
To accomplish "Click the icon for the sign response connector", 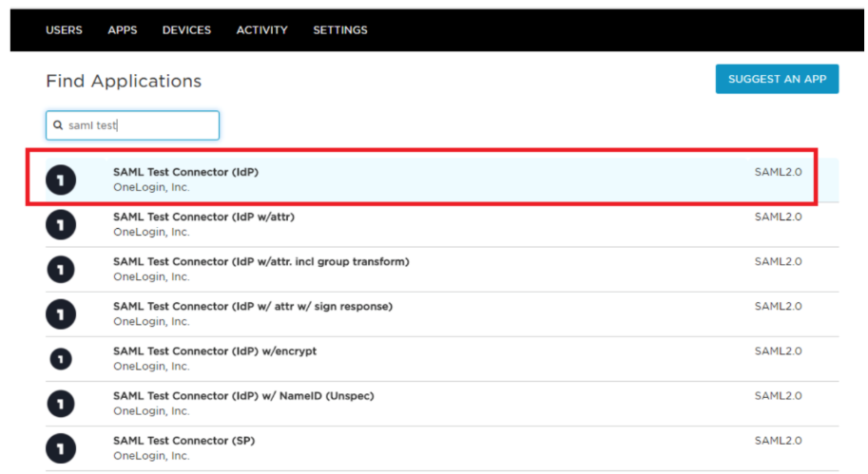I will pos(61,313).
